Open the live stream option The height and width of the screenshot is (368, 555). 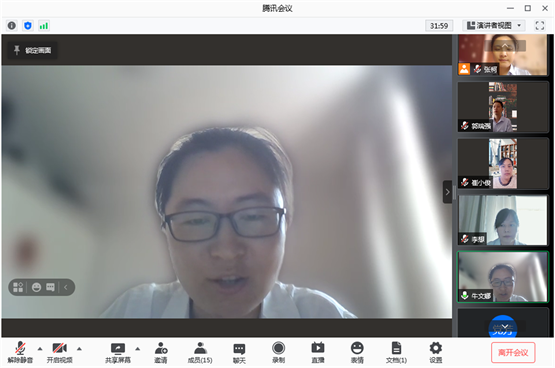pyautogui.click(x=318, y=352)
